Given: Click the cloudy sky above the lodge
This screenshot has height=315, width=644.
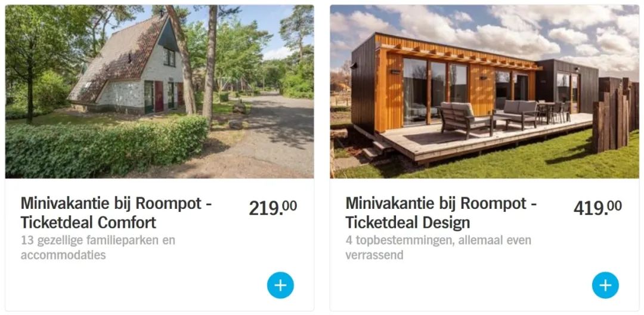Looking at the screenshot, I should [x=485, y=24].
